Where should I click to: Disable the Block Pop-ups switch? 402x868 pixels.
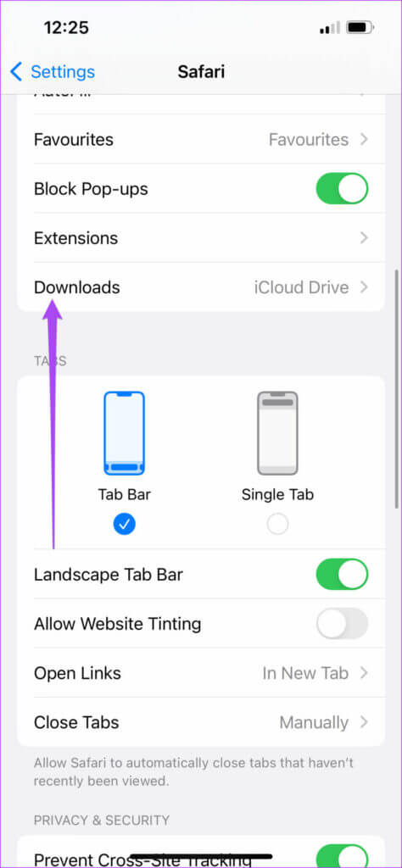tap(342, 189)
